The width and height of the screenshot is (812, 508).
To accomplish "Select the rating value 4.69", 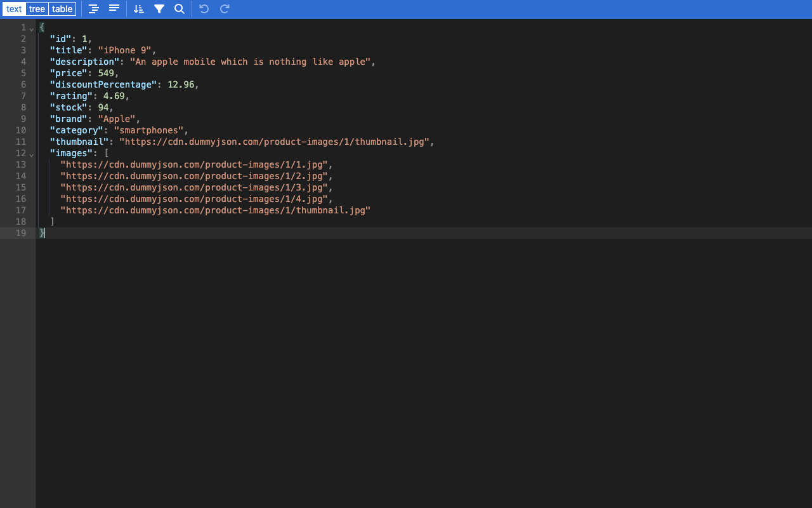I will click(114, 96).
